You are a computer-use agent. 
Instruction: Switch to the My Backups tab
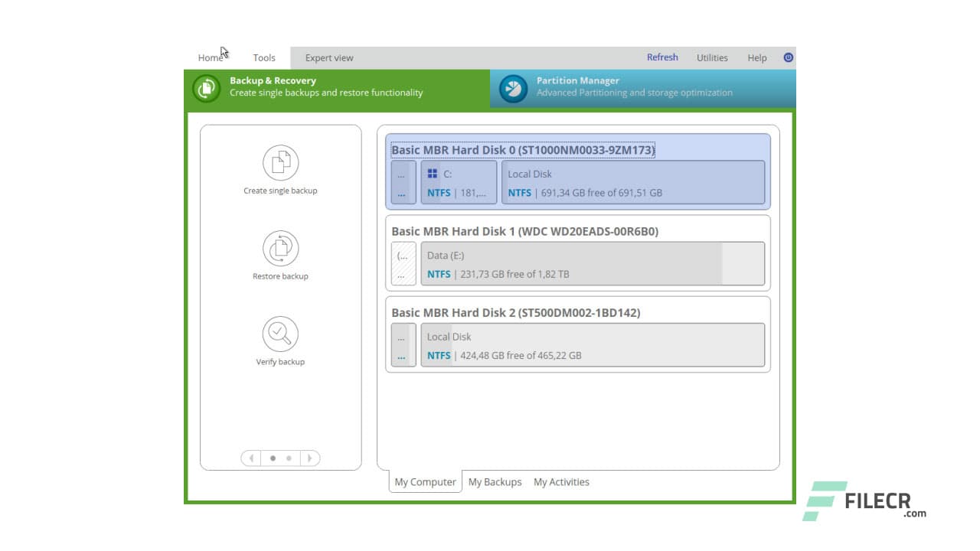[495, 481]
